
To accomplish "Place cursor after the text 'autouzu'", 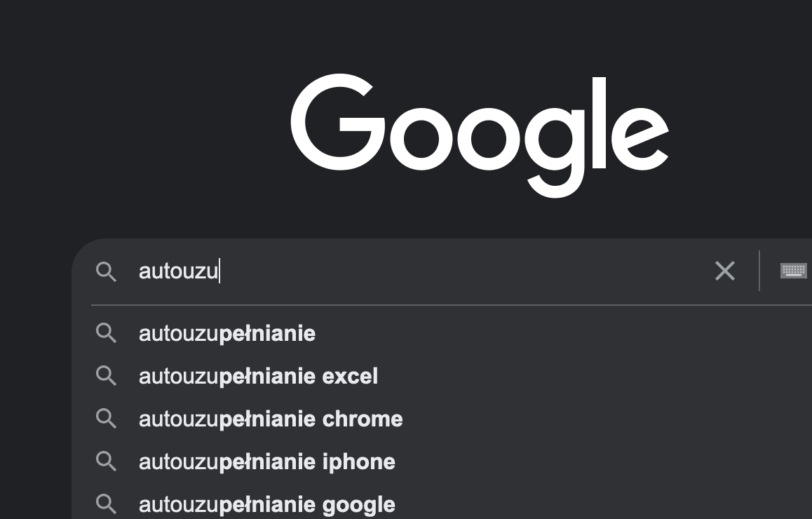I will tap(218, 271).
